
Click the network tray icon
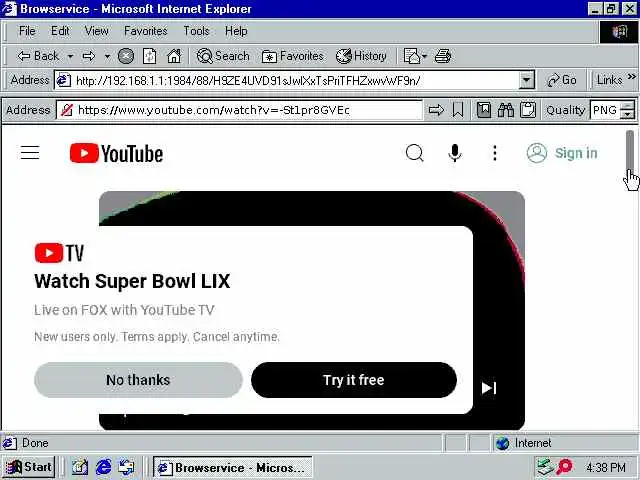pos(545,467)
